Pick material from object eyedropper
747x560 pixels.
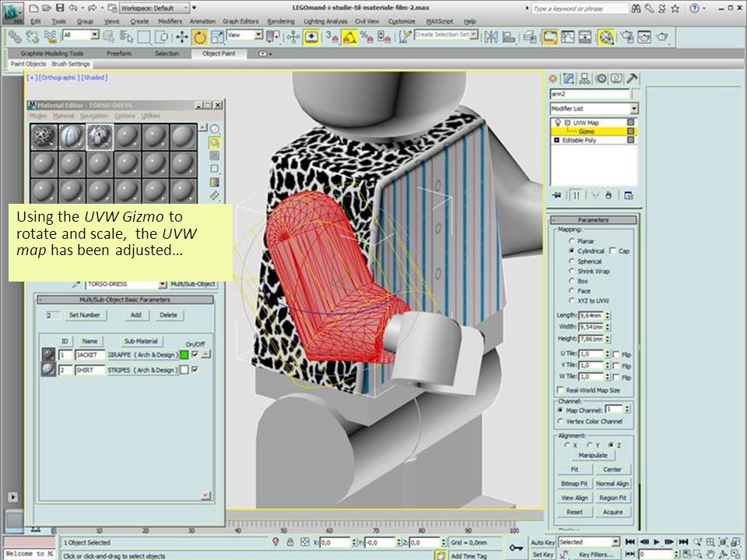point(75,285)
